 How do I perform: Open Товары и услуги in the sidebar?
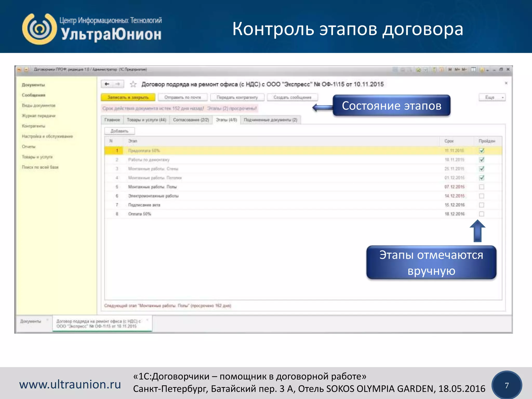[37, 157]
